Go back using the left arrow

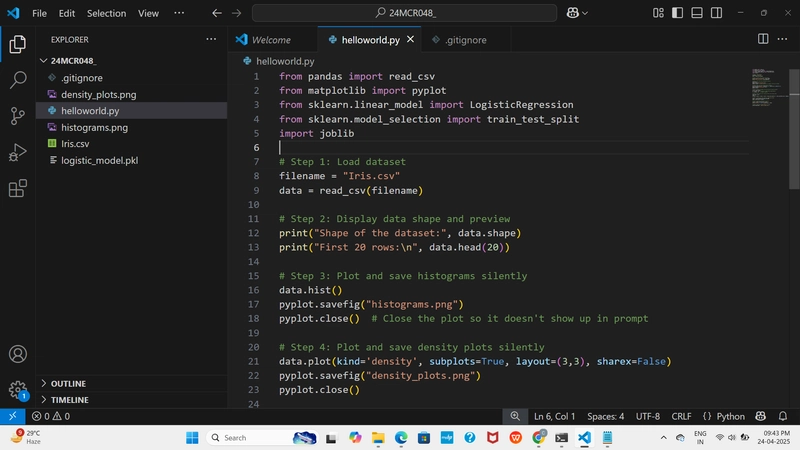point(217,13)
